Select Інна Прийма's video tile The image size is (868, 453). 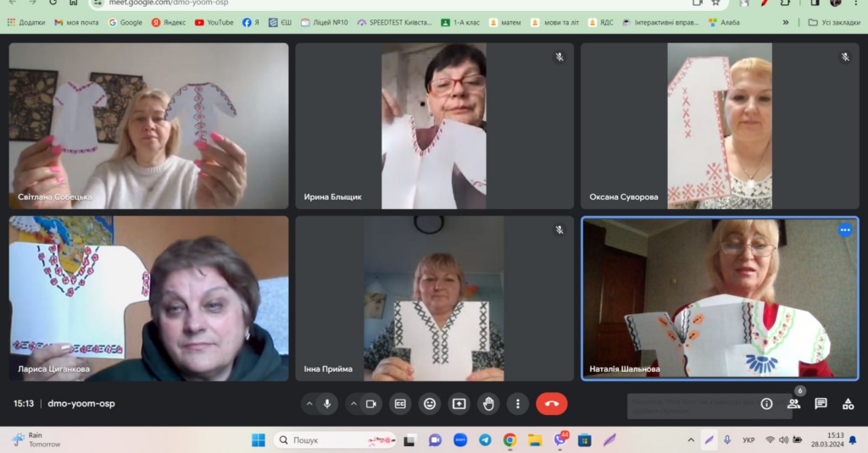point(435,298)
